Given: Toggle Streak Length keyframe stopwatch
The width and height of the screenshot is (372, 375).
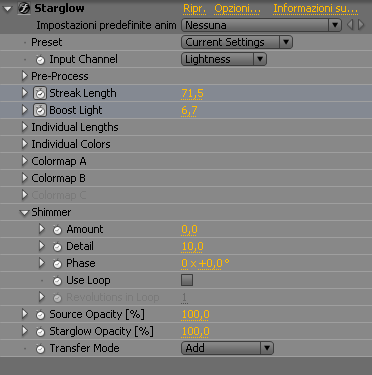Looking at the screenshot, I should click(x=40, y=93).
